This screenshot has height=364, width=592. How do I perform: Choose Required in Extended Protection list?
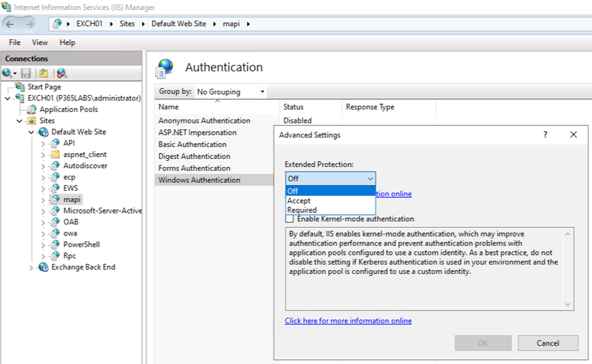pos(331,210)
